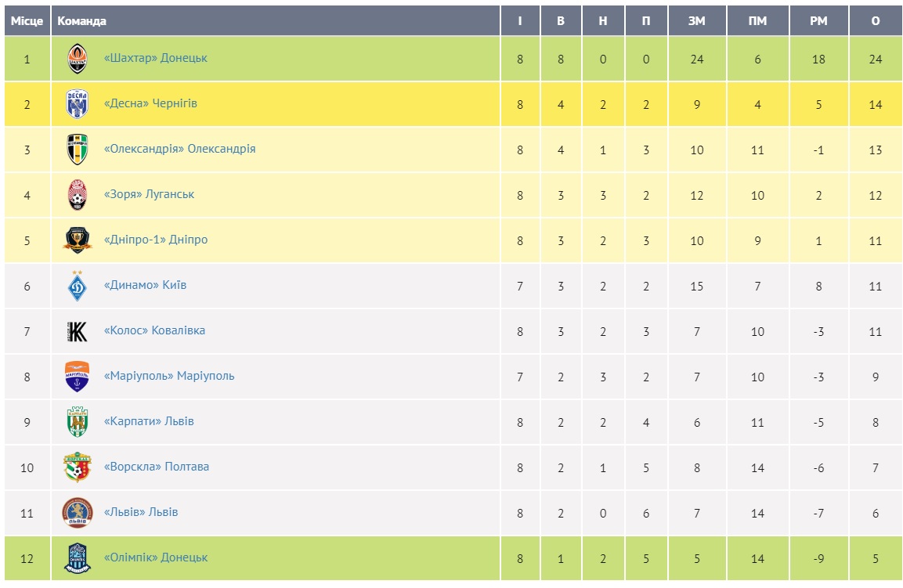Click the «Команда» column header
Image resolution: width=903 pixels, height=588 pixels.
(81, 21)
